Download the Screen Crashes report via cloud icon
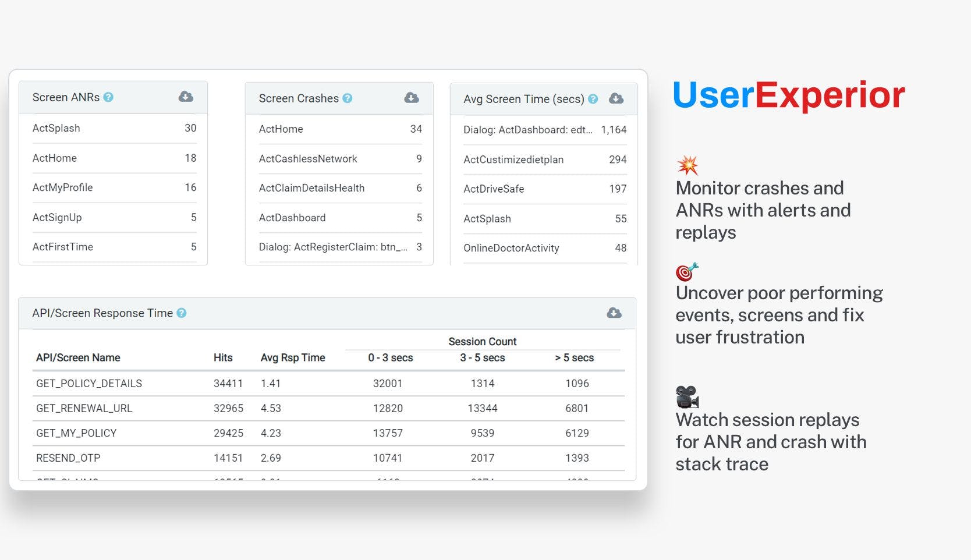This screenshot has width=971, height=560. point(411,98)
